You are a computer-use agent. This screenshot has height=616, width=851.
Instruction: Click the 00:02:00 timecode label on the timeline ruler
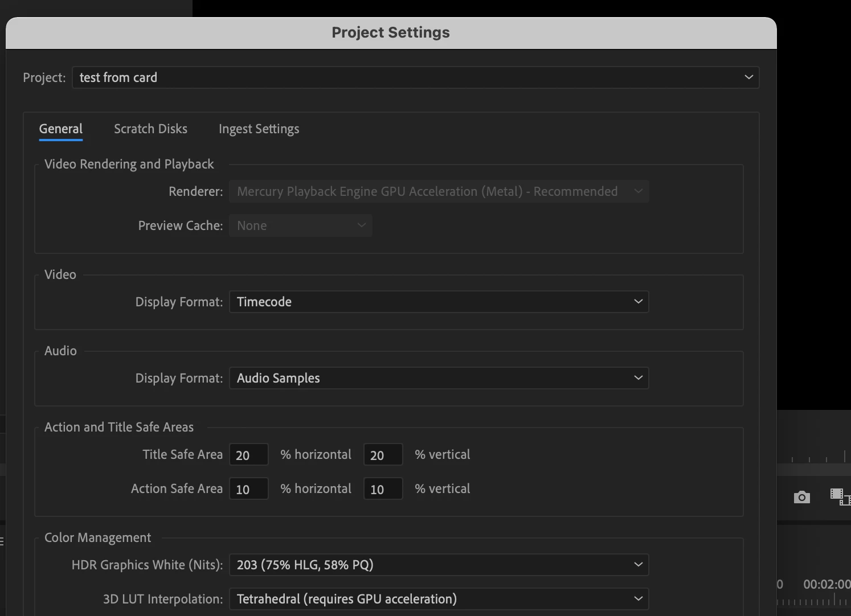click(x=827, y=584)
